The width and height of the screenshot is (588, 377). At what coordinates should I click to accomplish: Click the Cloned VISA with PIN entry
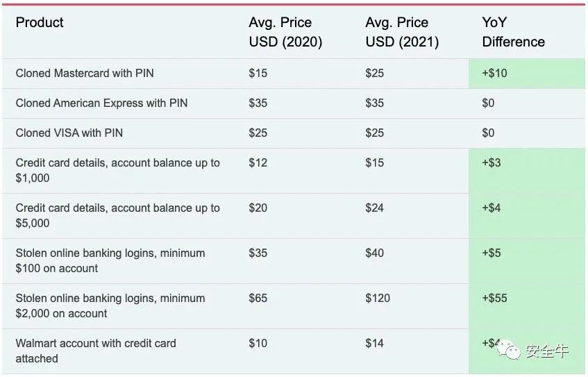pyautogui.click(x=69, y=133)
